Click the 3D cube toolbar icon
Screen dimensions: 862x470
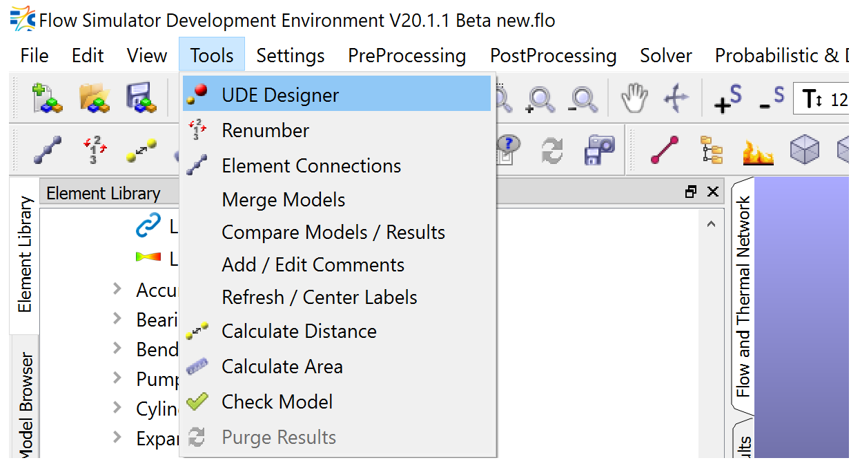[805, 151]
